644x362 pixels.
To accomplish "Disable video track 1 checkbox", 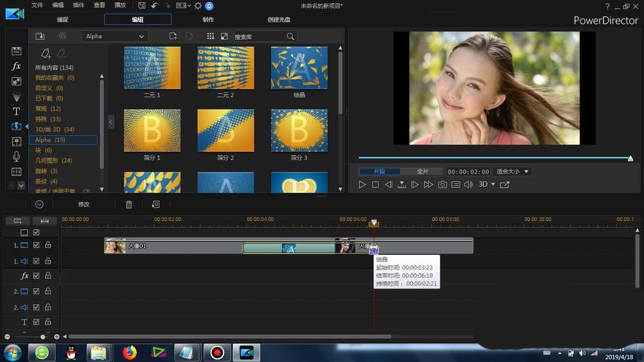I will tap(37, 245).
